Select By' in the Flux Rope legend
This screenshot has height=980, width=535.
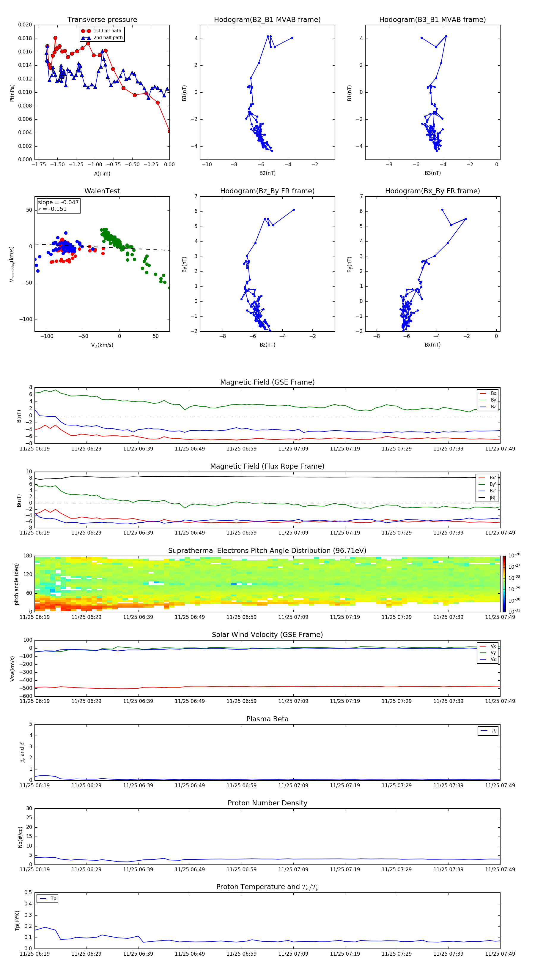pyautogui.click(x=487, y=484)
